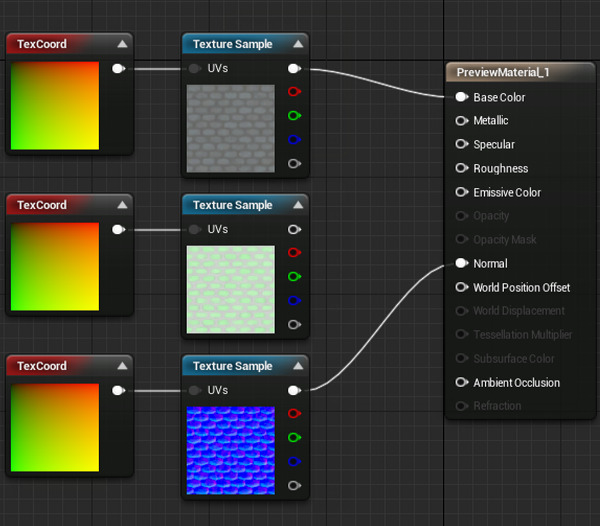600x526 pixels.
Task: Click alpha output pin on top Texture Sample
Action: 294,163
